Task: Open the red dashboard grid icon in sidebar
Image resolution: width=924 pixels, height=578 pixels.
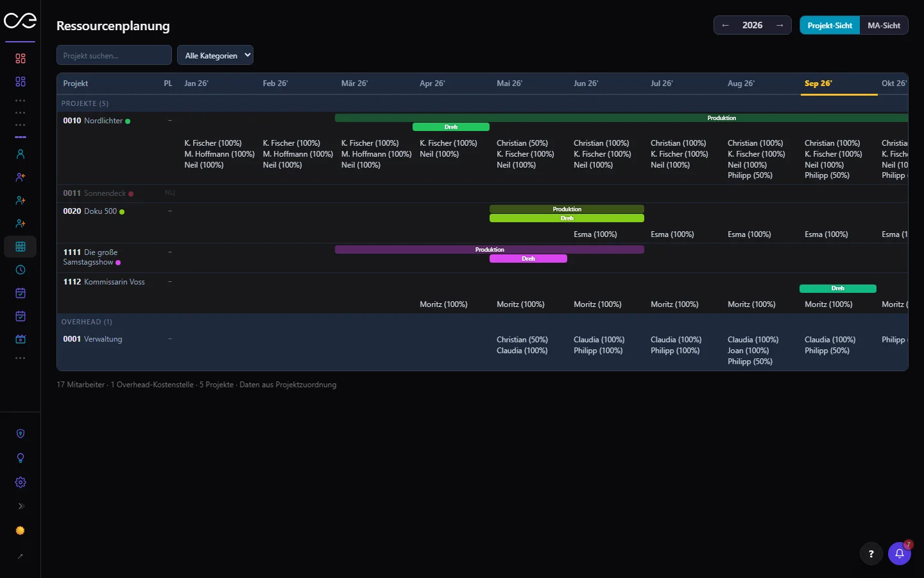Action: click(21, 58)
